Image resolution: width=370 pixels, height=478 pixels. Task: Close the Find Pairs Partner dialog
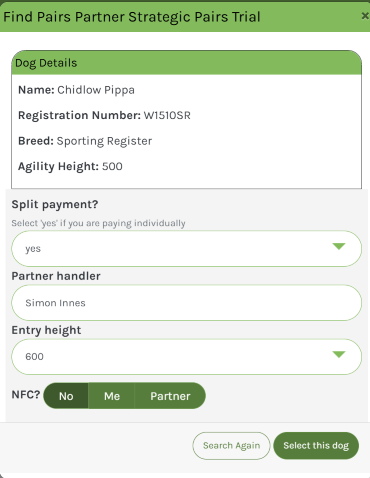(365, 16)
